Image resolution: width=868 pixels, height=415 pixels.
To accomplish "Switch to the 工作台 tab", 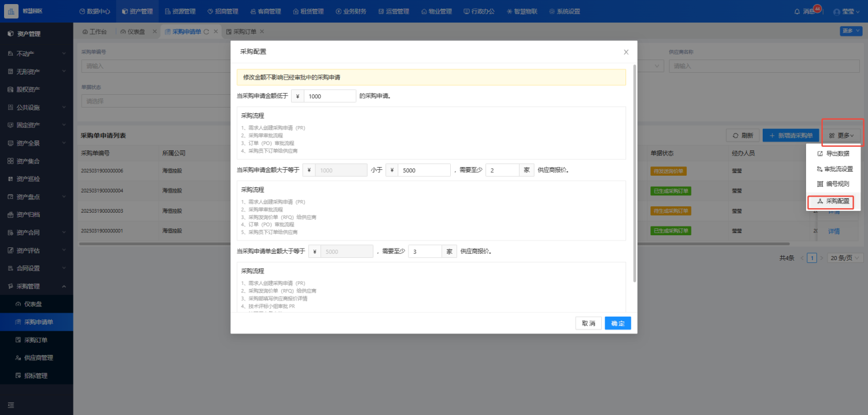I will pos(95,32).
